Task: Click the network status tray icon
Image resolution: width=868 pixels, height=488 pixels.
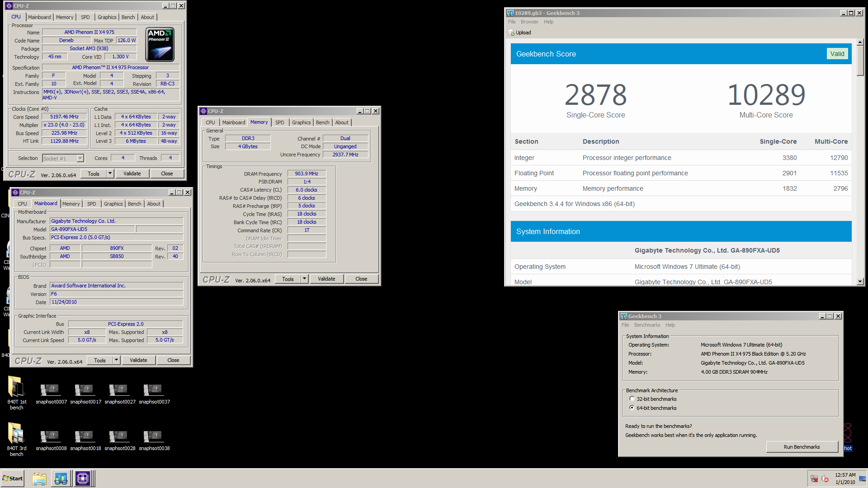Action: pos(814,479)
